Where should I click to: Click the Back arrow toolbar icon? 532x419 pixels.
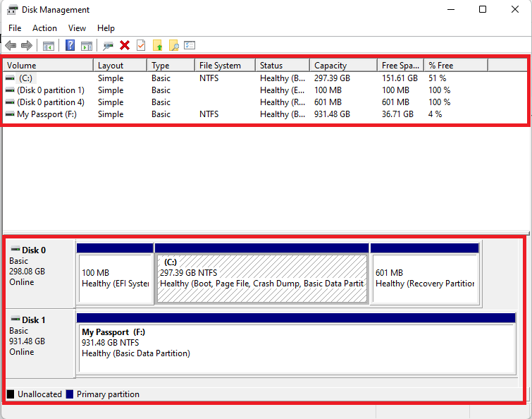point(11,45)
